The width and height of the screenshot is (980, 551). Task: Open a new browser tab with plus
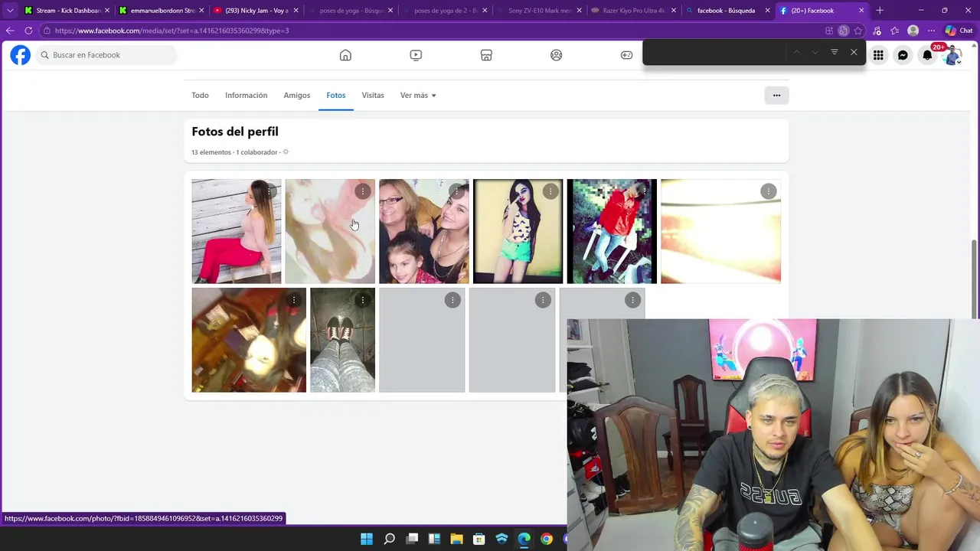[x=880, y=11]
